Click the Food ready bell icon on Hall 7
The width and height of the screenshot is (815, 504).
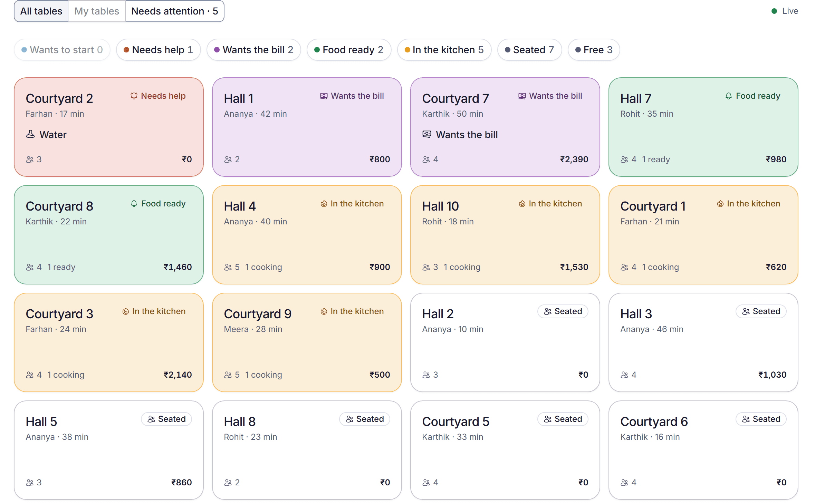(x=729, y=96)
